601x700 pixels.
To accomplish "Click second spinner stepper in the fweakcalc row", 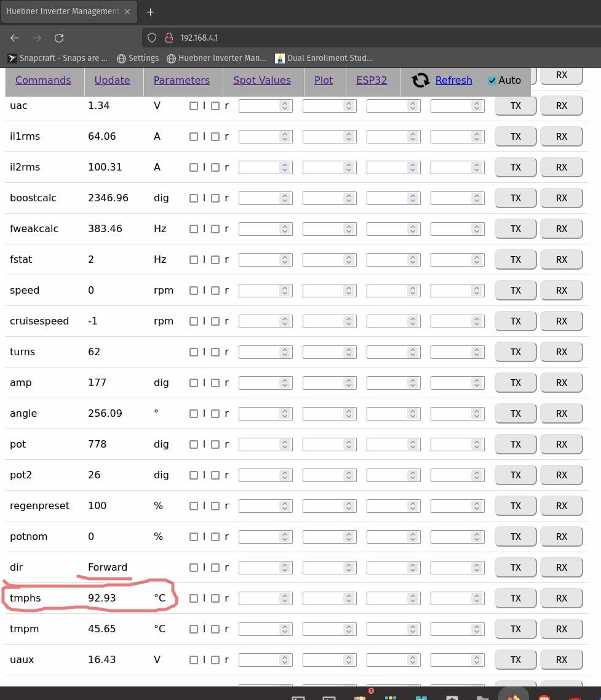I will 349,229.
